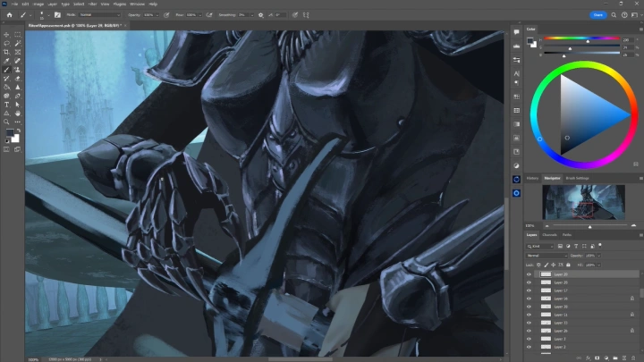Hide Layer 51 with its eye icon

tap(529, 315)
